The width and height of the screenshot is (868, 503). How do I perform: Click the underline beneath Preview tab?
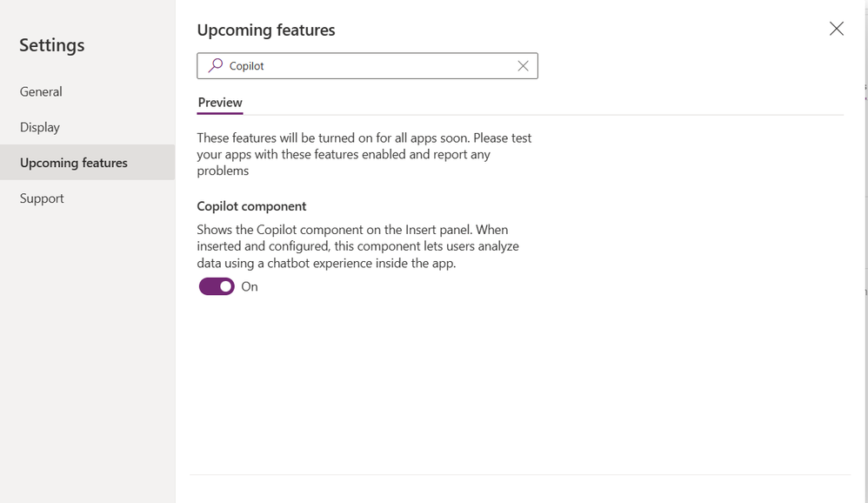click(x=220, y=113)
